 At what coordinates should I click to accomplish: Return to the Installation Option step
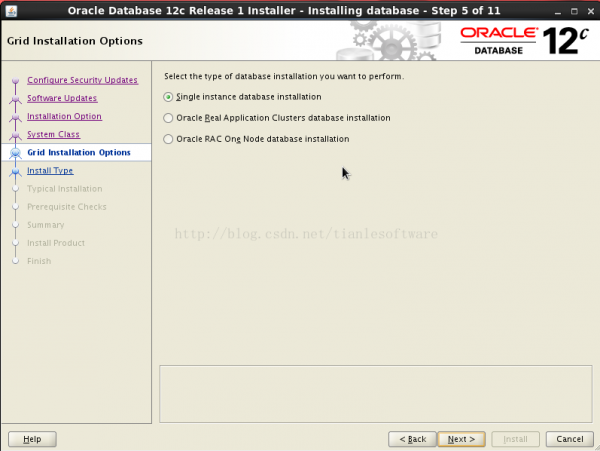pyautogui.click(x=64, y=116)
